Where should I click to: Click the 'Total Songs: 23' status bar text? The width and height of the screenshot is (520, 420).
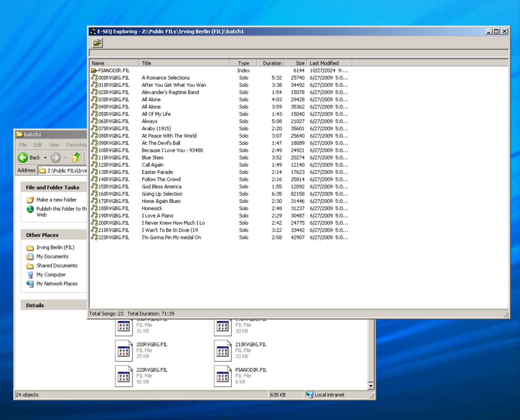[x=106, y=314]
